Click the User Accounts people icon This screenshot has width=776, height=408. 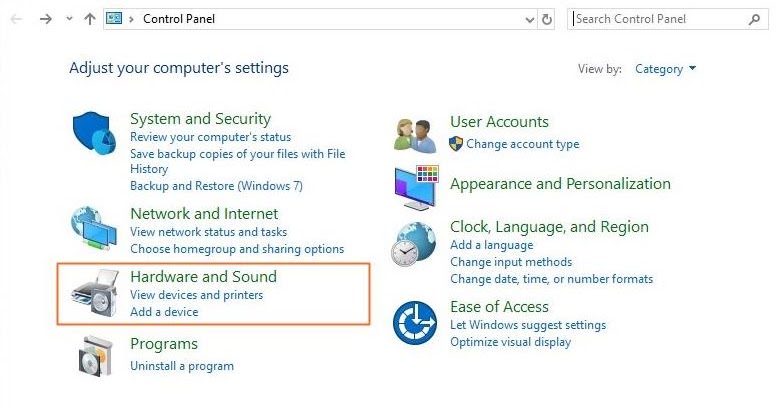[x=415, y=135]
